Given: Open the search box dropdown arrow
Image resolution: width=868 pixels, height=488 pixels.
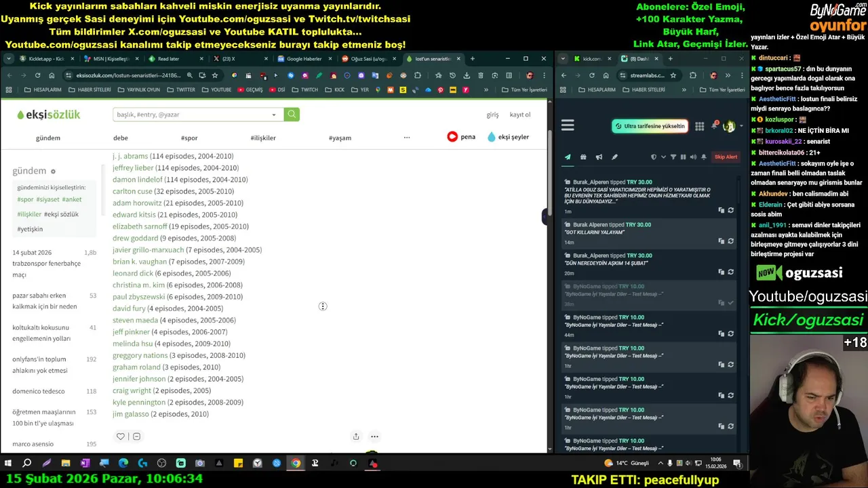Looking at the screenshot, I should pos(274,115).
